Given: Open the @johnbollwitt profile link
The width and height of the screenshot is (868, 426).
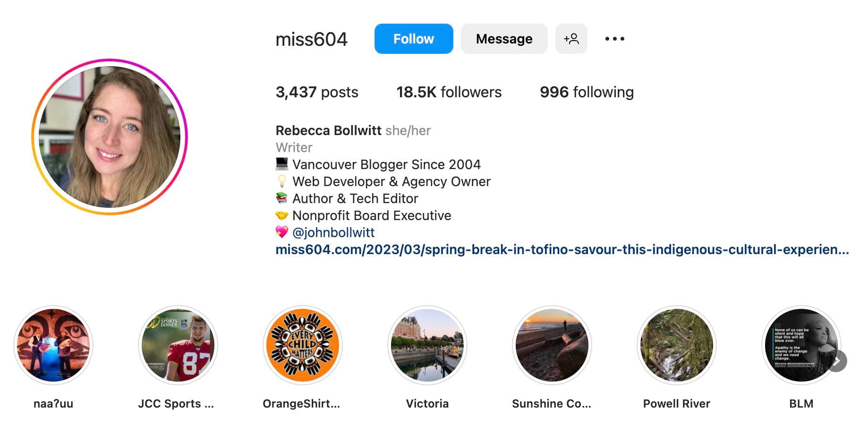Looking at the screenshot, I should pyautogui.click(x=333, y=232).
